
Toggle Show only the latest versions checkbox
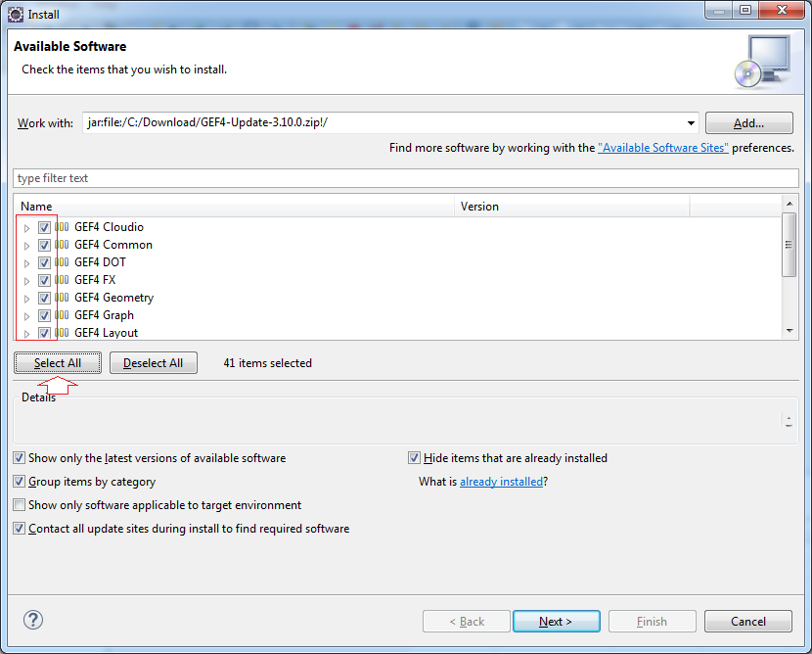[20, 458]
